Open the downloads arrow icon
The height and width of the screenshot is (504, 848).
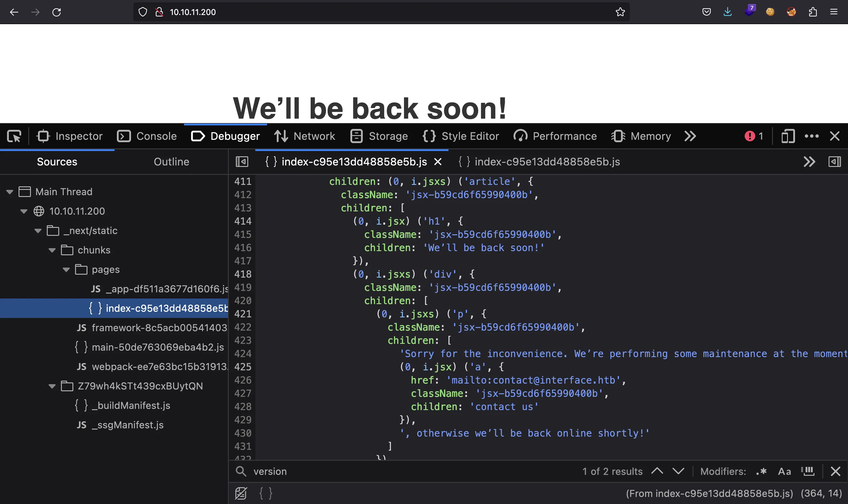(728, 12)
